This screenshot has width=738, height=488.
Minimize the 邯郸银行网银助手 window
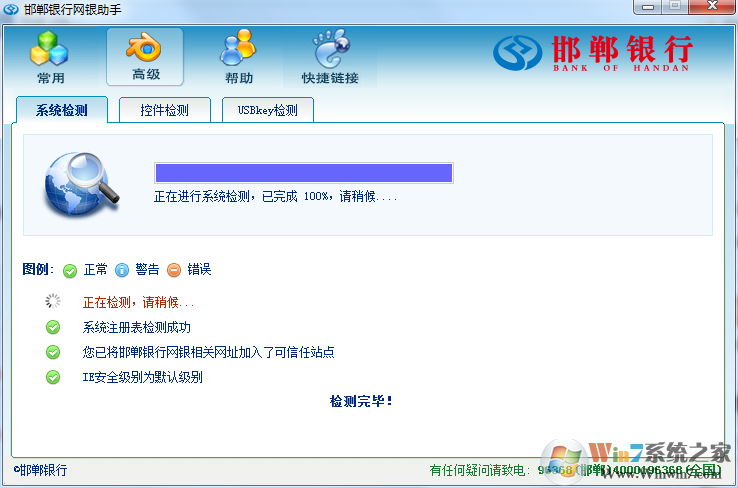click(x=648, y=7)
